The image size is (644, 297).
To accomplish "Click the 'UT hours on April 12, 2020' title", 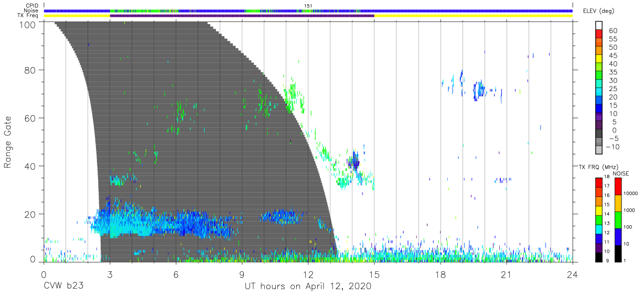I will click(308, 287).
